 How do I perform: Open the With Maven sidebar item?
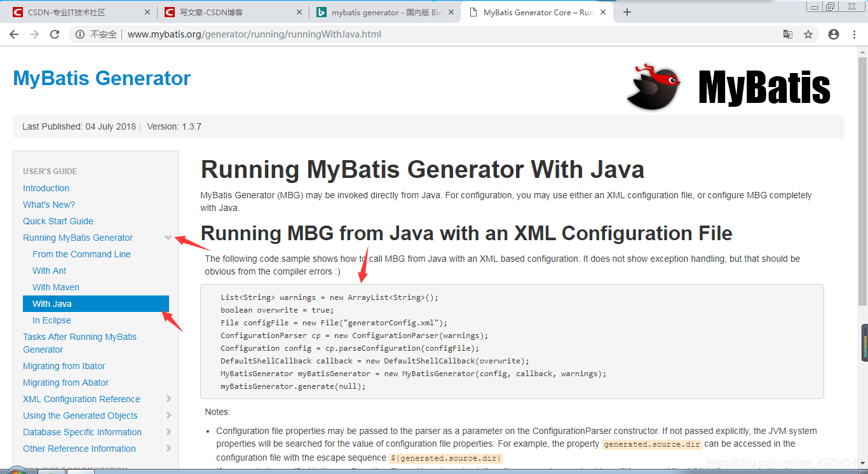pos(56,287)
